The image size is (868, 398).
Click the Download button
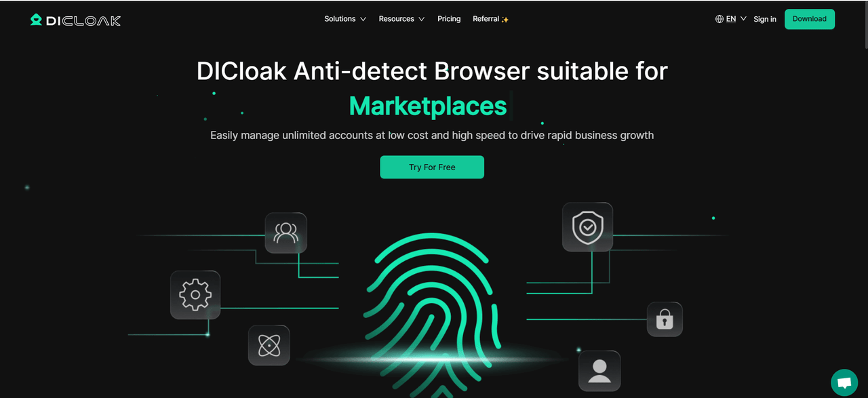[810, 19]
